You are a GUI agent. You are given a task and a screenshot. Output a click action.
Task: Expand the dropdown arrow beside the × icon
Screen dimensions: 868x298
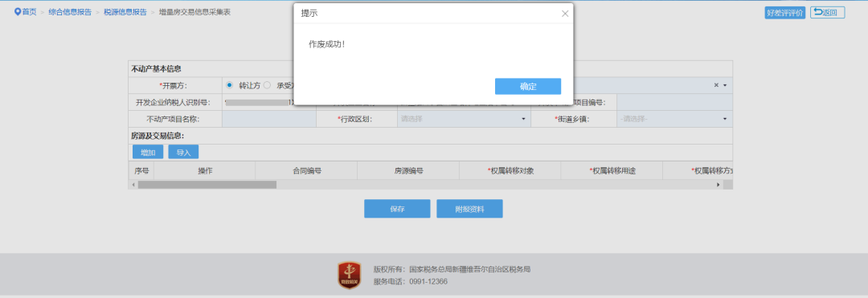tap(725, 86)
